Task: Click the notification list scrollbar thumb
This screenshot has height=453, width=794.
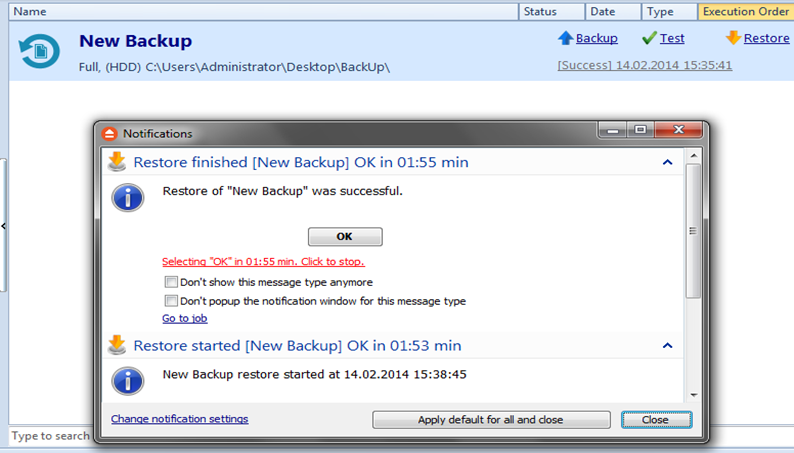Action: click(693, 231)
